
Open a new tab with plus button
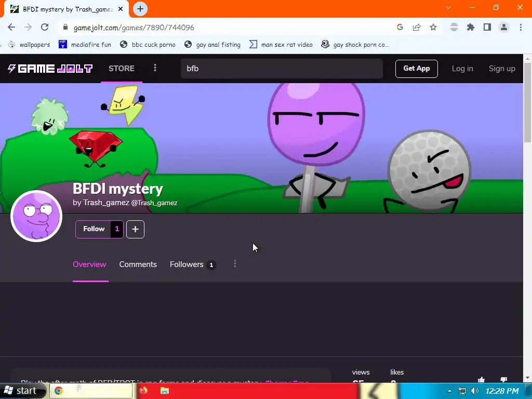click(x=140, y=9)
